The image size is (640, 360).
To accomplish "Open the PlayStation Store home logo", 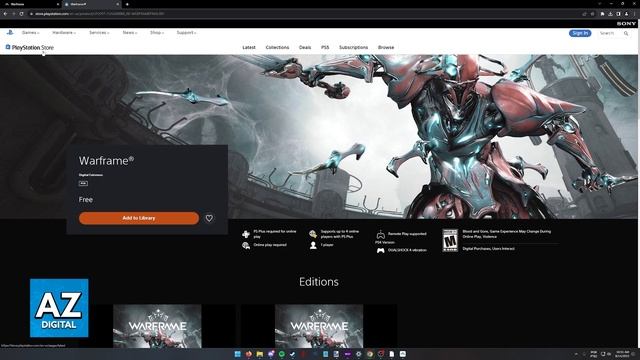I will (29, 47).
